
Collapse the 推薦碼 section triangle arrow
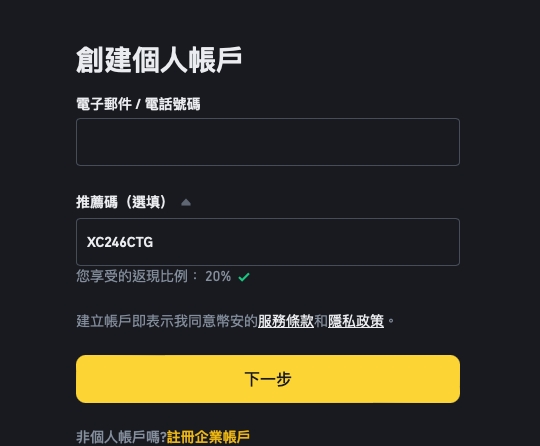(x=186, y=203)
